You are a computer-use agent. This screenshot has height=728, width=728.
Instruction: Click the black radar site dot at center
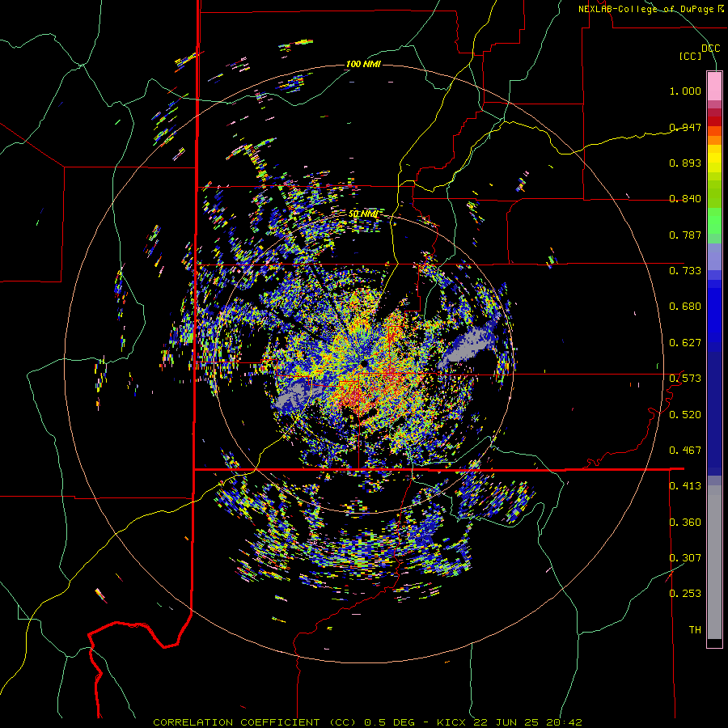tap(363, 363)
